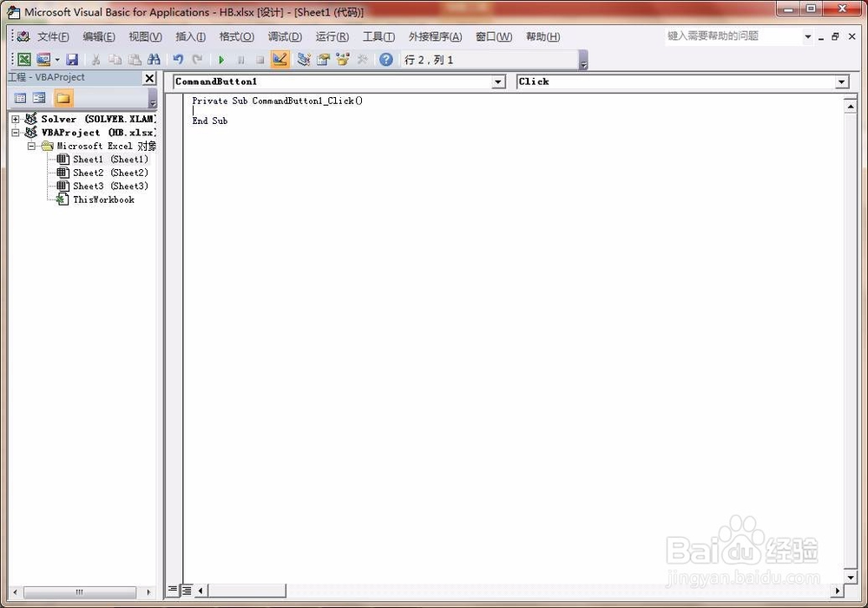Click the Redo icon

[197, 59]
